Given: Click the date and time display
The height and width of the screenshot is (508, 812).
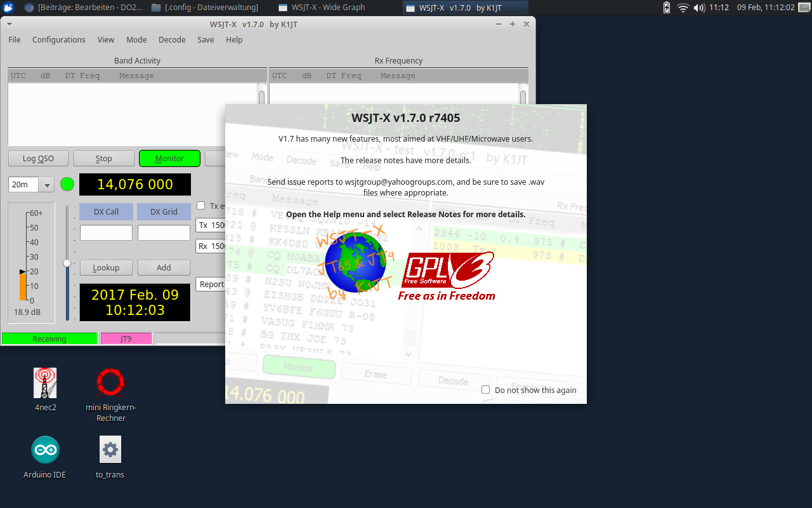Looking at the screenshot, I should 135,303.
